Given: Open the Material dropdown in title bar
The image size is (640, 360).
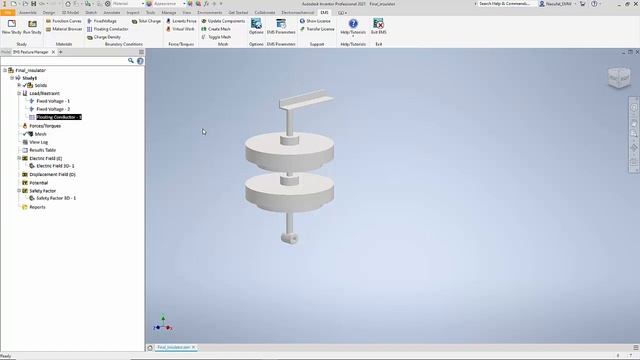Looking at the screenshot, I should [128, 4].
